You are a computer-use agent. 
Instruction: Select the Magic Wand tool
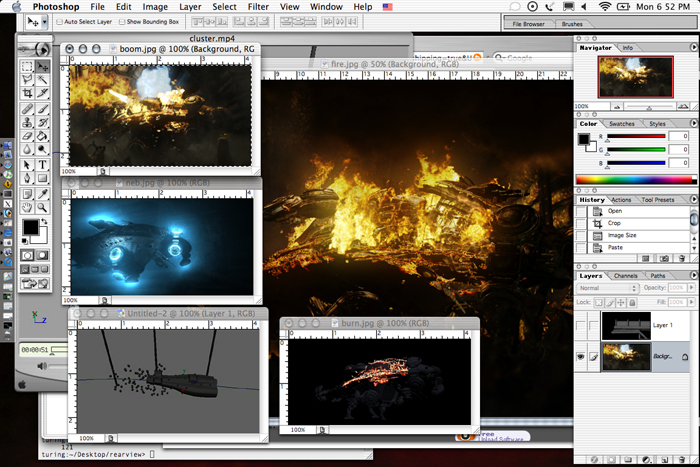click(42, 80)
